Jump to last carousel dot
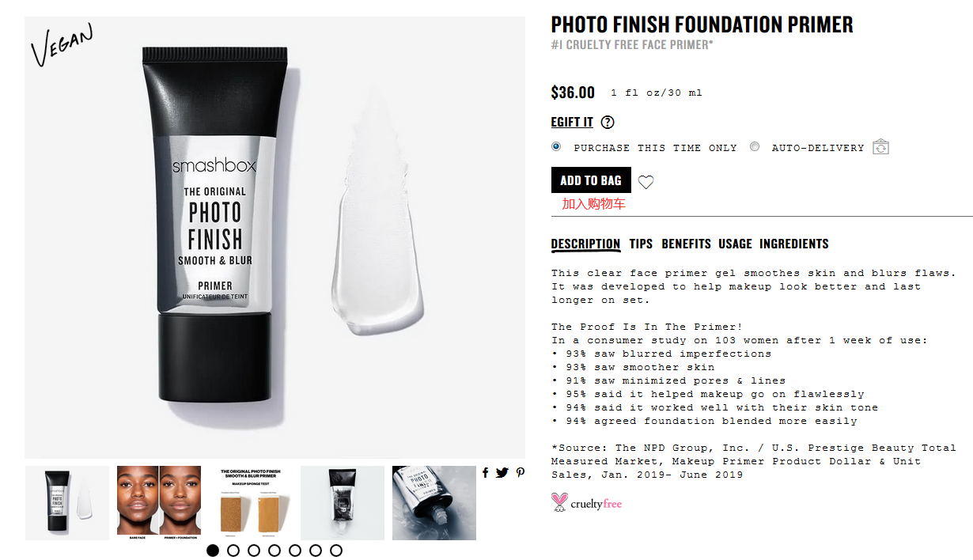 336,551
